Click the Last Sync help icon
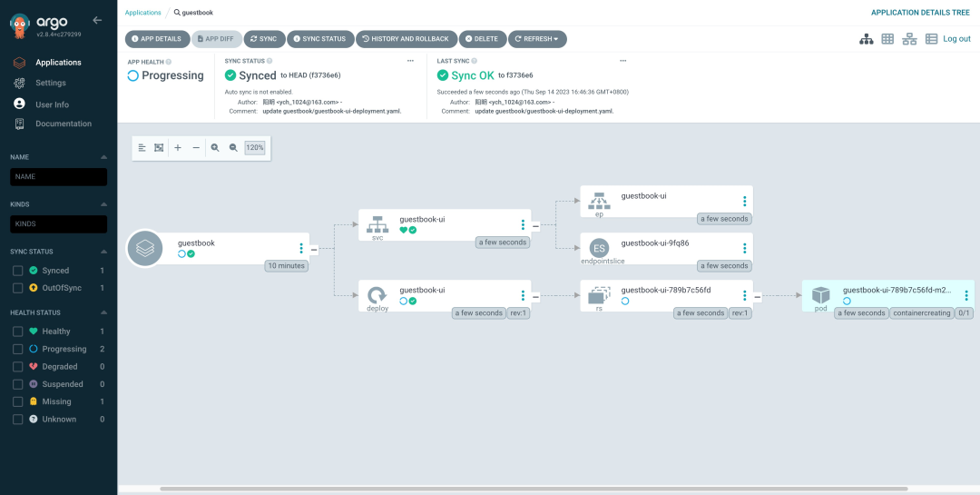Image resolution: width=980 pixels, height=495 pixels. 474,62
